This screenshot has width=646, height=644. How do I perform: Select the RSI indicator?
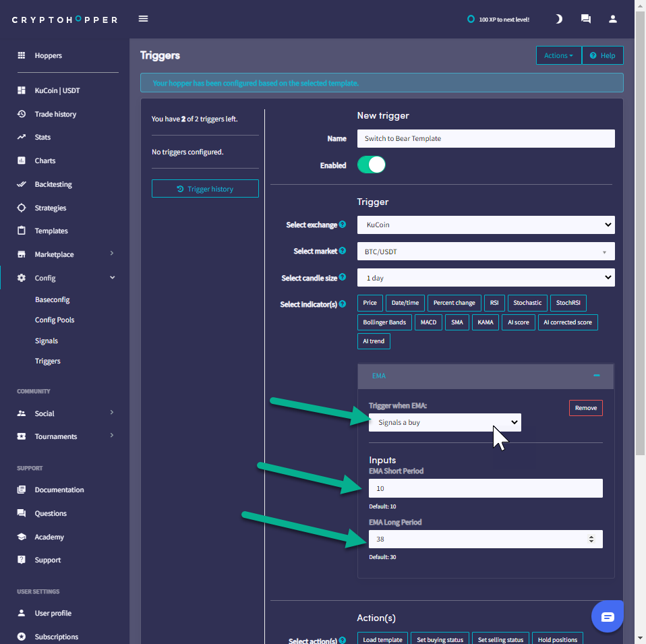[494, 303]
